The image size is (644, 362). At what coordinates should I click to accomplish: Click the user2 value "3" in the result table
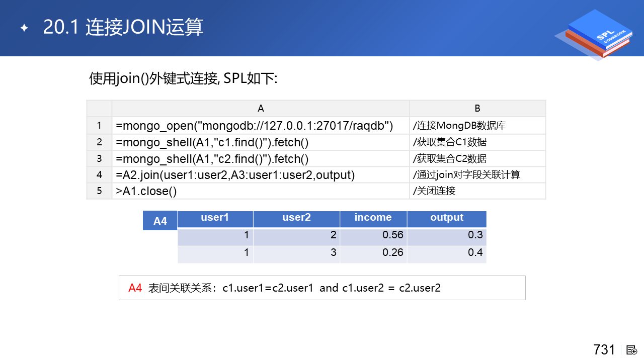tap(296, 254)
